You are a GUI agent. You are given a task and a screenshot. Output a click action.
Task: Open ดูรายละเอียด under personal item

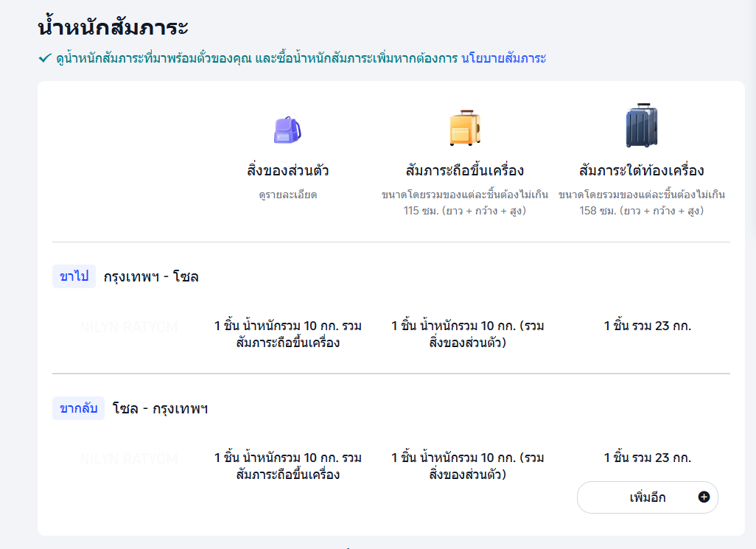[287, 195]
